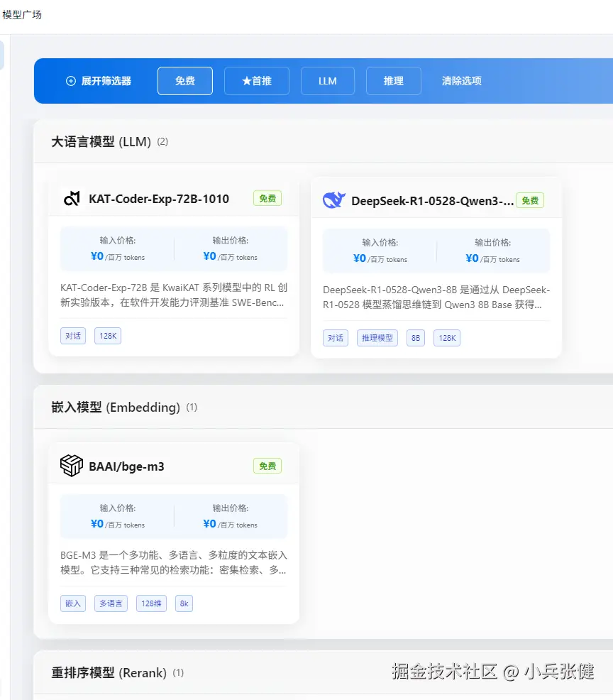Click the 重排序模型 (Rerank) section heading

(x=109, y=673)
